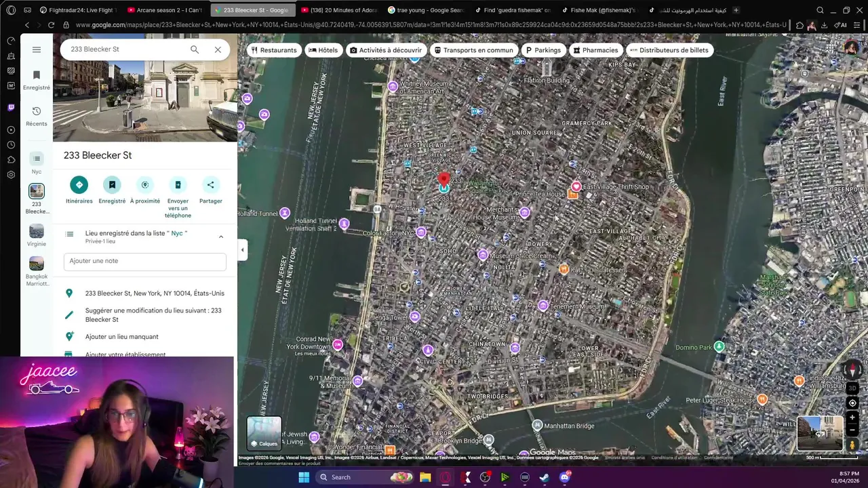Click the Partager share button
The height and width of the screenshot is (488, 868).
point(210,190)
